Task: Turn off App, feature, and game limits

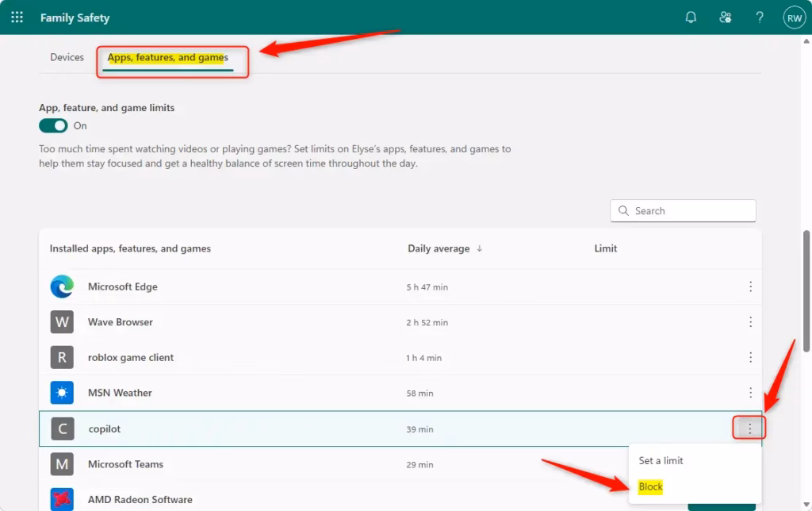Action: click(53, 125)
